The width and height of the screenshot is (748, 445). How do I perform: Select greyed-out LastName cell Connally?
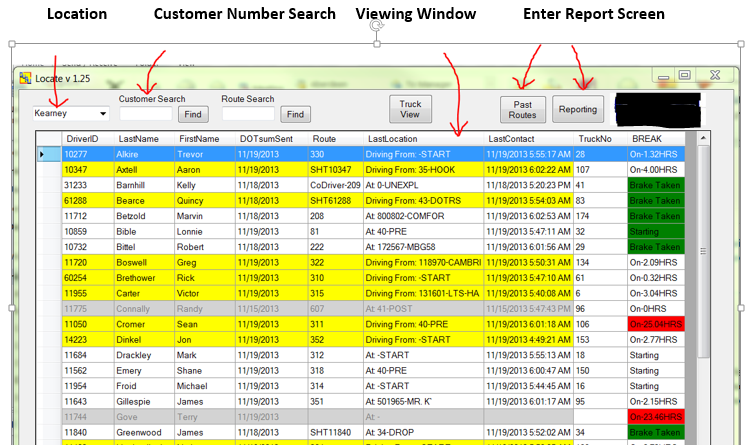click(145, 309)
